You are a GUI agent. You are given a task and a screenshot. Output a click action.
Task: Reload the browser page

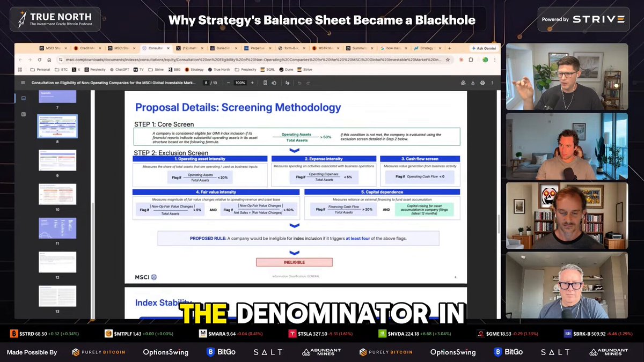39,60
